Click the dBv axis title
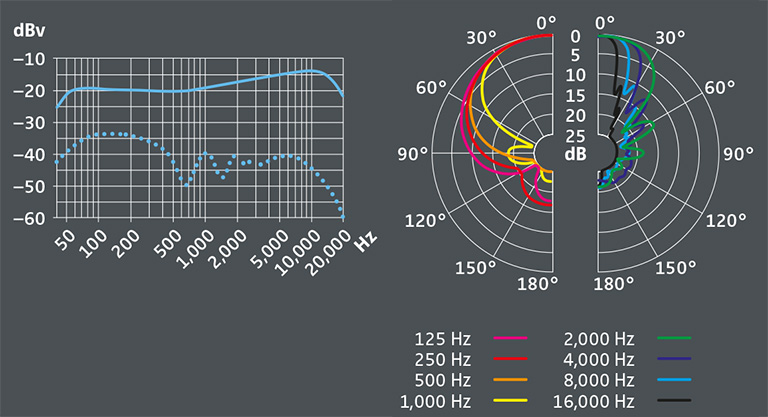768x417 pixels. 28,31
